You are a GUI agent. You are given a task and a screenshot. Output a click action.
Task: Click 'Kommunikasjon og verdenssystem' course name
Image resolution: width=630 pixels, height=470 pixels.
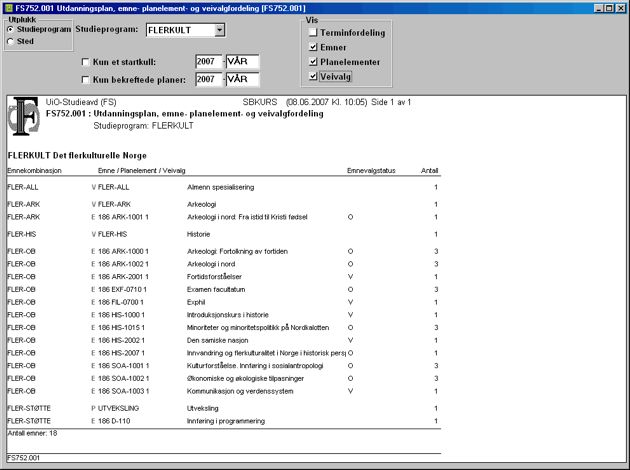(240, 391)
